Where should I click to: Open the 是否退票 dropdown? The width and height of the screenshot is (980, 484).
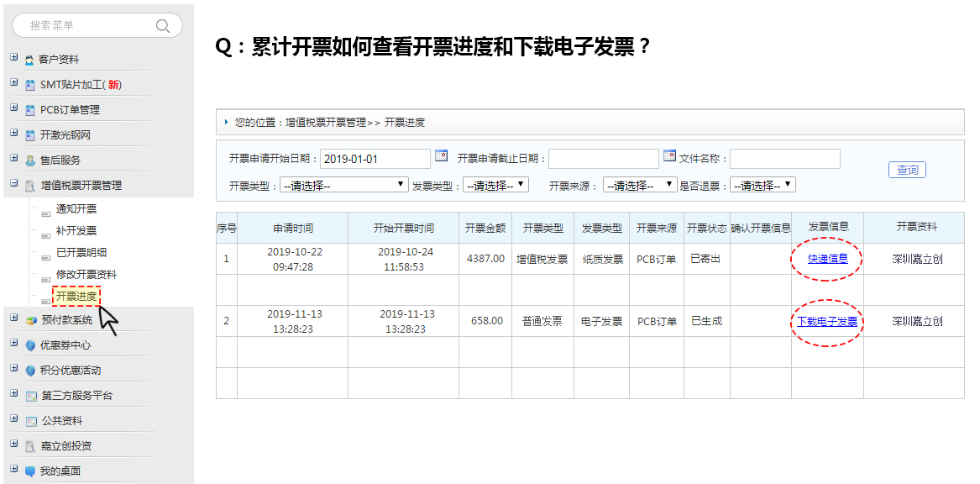click(762, 185)
